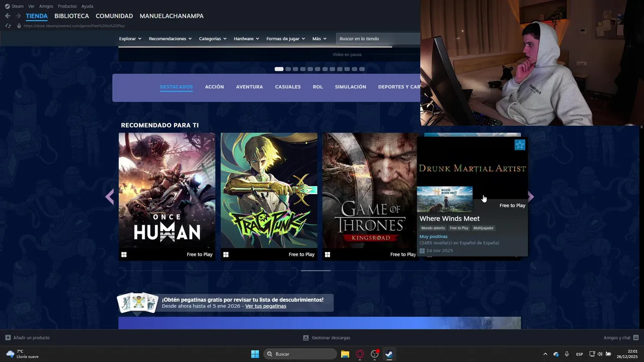
Task: Select the ROL genre tab
Action: (x=317, y=87)
